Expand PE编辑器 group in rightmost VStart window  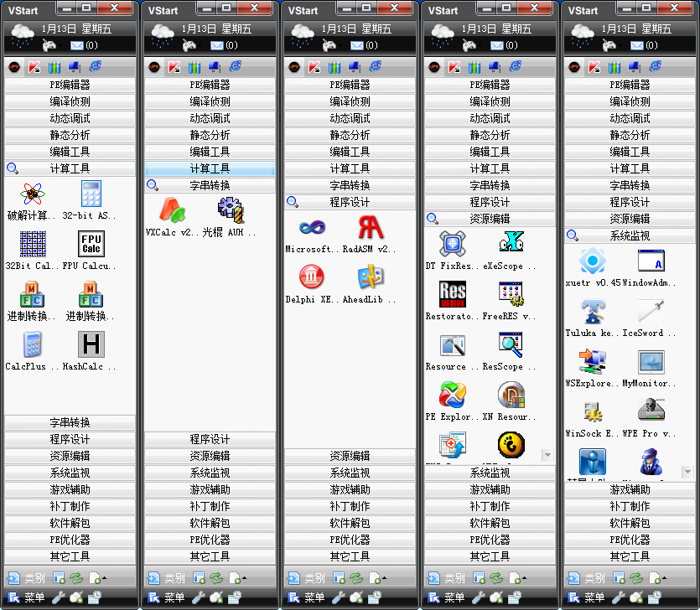pos(630,85)
